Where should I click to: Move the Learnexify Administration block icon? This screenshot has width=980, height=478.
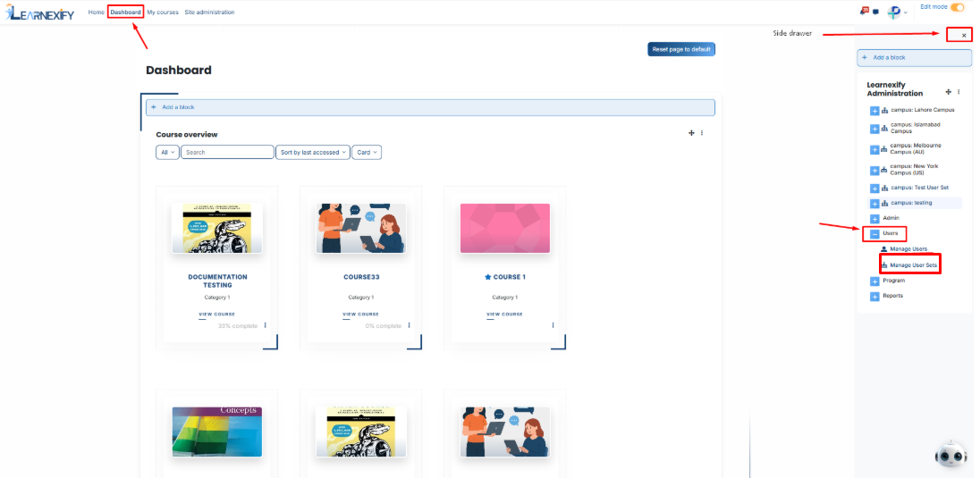[x=948, y=92]
